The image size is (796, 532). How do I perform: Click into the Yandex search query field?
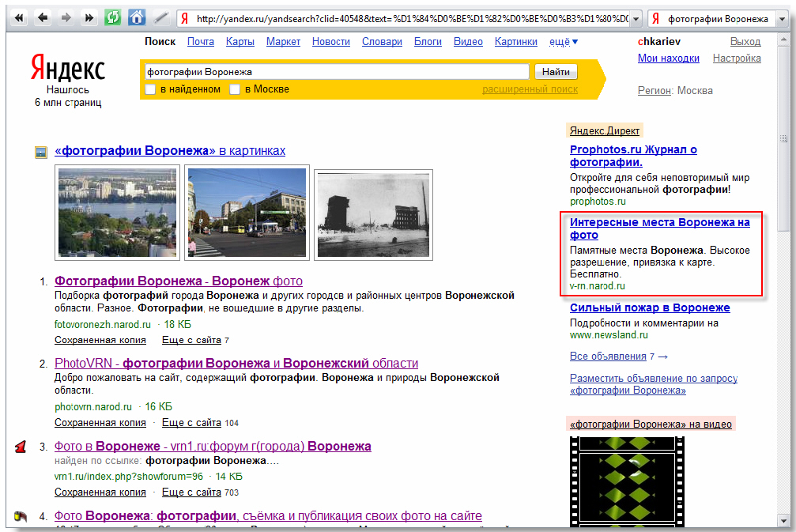(x=337, y=72)
